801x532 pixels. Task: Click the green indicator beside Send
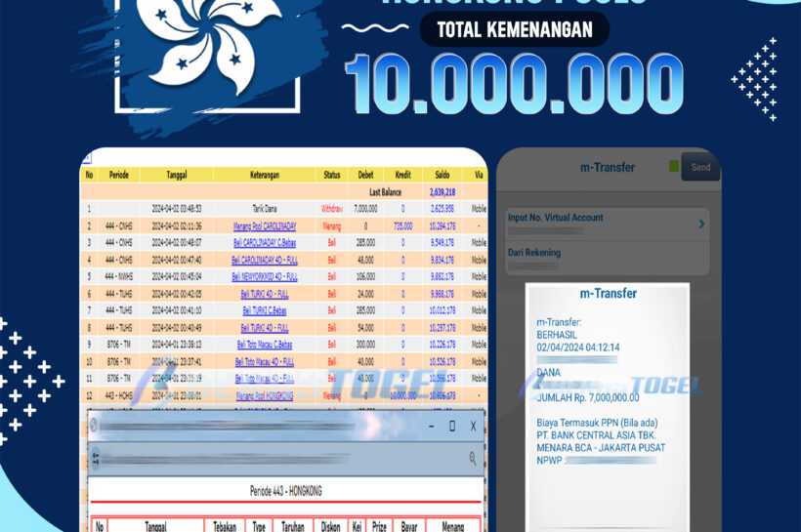click(674, 167)
